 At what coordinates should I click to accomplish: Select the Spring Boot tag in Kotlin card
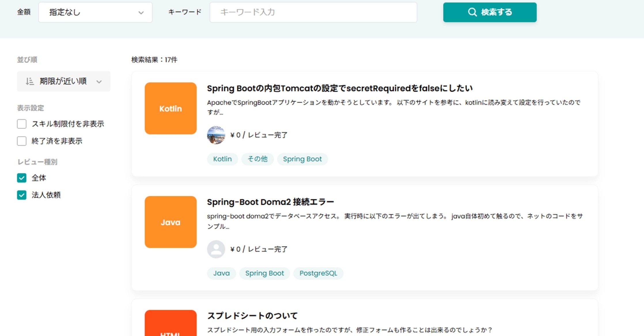point(302,159)
